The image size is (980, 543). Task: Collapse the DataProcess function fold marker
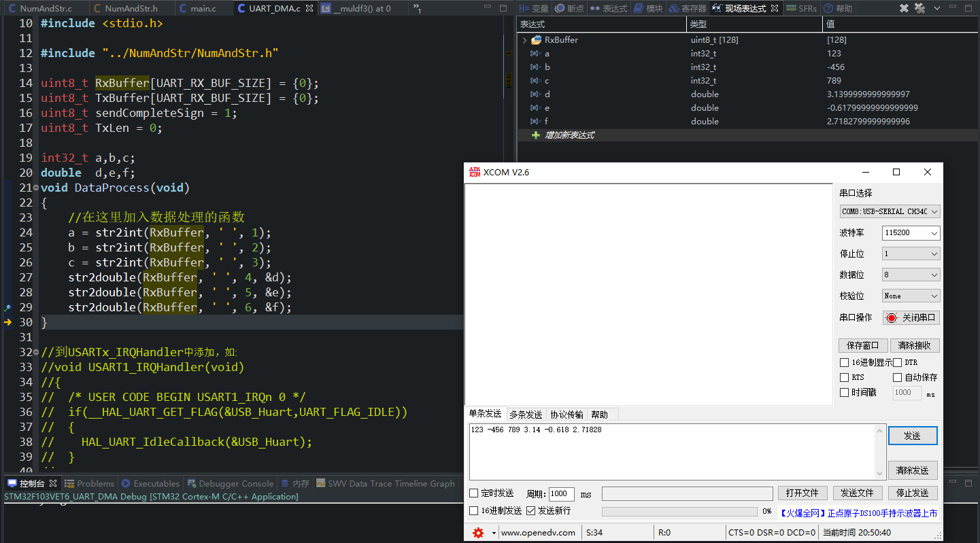[x=36, y=188]
